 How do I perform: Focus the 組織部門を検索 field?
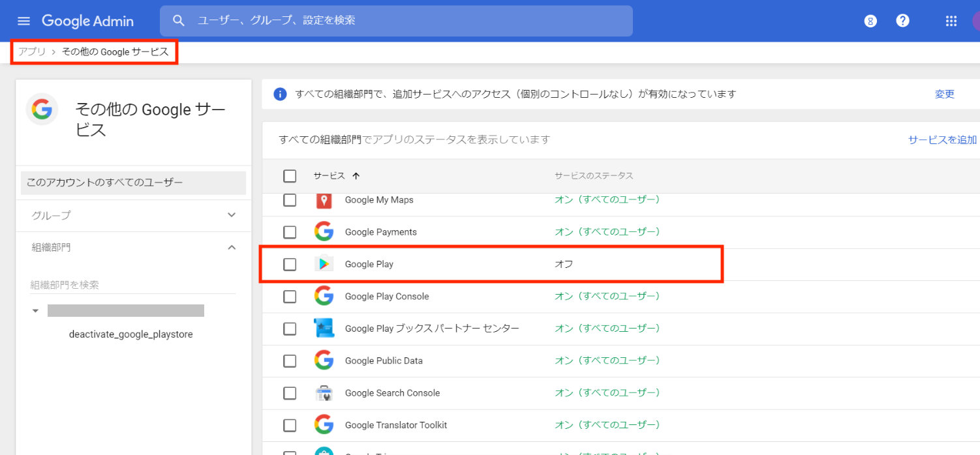pyautogui.click(x=133, y=285)
